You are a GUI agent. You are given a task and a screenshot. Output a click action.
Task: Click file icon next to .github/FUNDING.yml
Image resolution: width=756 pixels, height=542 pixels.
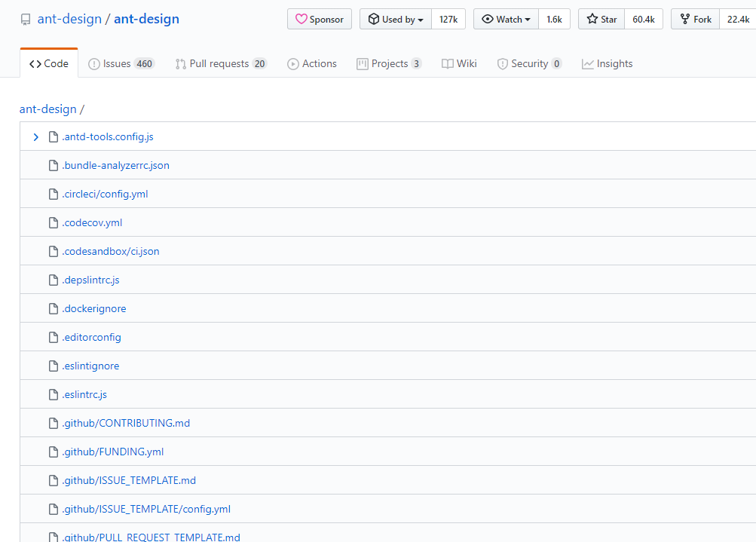[54, 452]
